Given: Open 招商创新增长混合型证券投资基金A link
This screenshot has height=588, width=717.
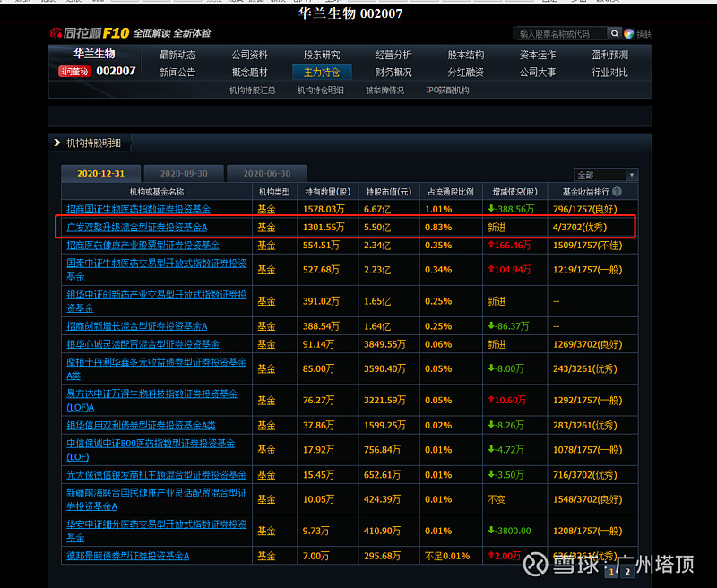Looking at the screenshot, I should click(x=137, y=326).
